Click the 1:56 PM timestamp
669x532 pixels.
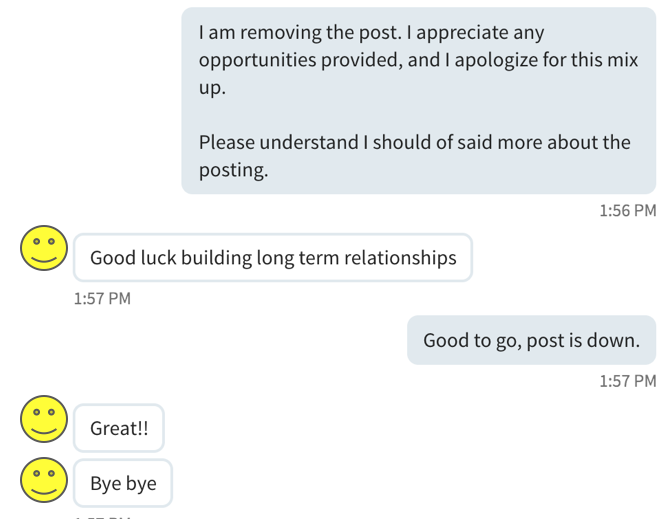pyautogui.click(x=627, y=211)
